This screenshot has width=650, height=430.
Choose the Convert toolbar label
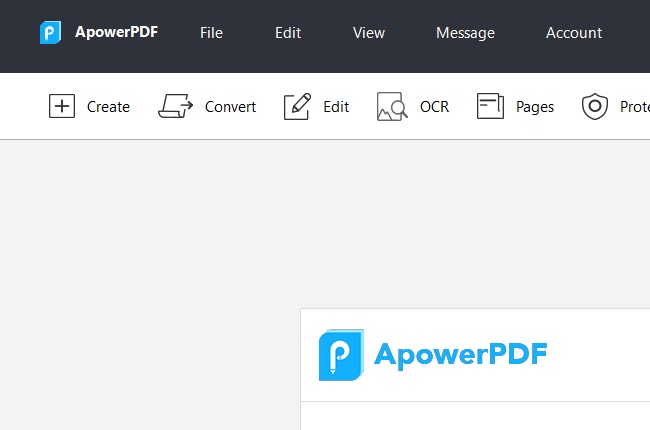click(x=230, y=107)
